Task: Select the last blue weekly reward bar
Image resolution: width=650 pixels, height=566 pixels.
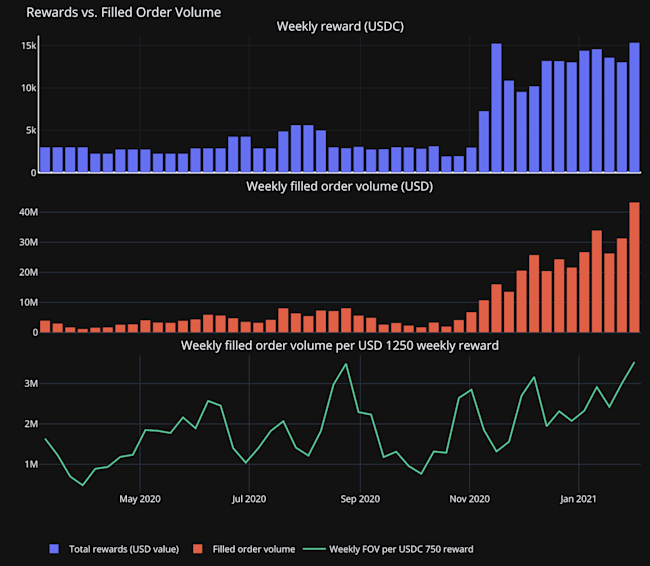Action: tap(634, 107)
